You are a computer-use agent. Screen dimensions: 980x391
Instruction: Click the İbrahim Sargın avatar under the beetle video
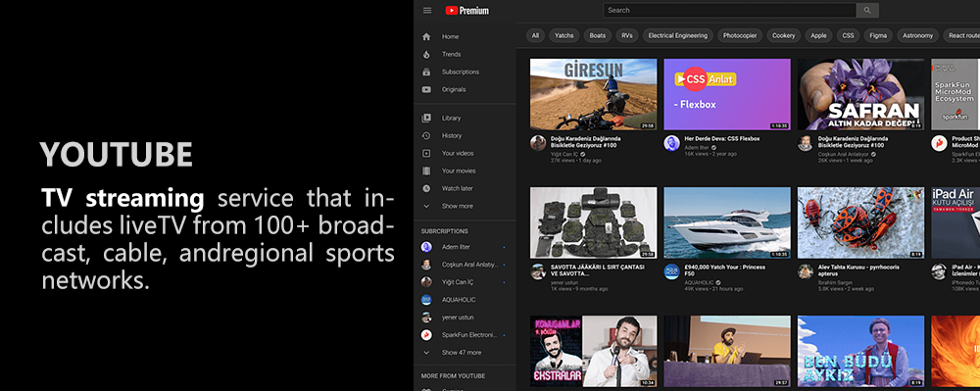tap(806, 271)
